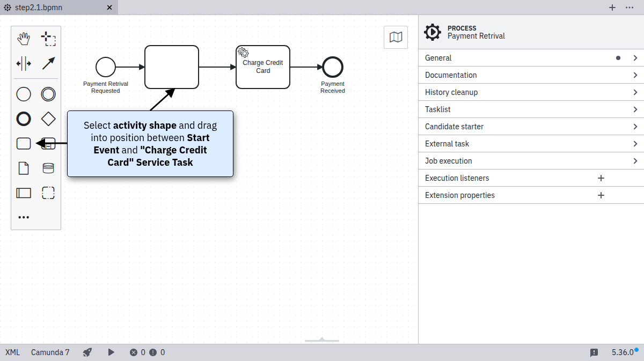Open more palette tools via three dots

pos(24,217)
